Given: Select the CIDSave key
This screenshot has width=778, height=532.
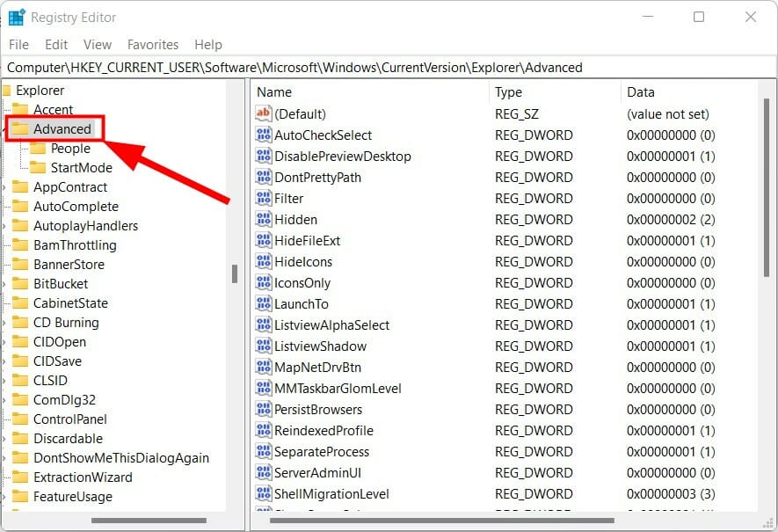Looking at the screenshot, I should click(x=57, y=361).
